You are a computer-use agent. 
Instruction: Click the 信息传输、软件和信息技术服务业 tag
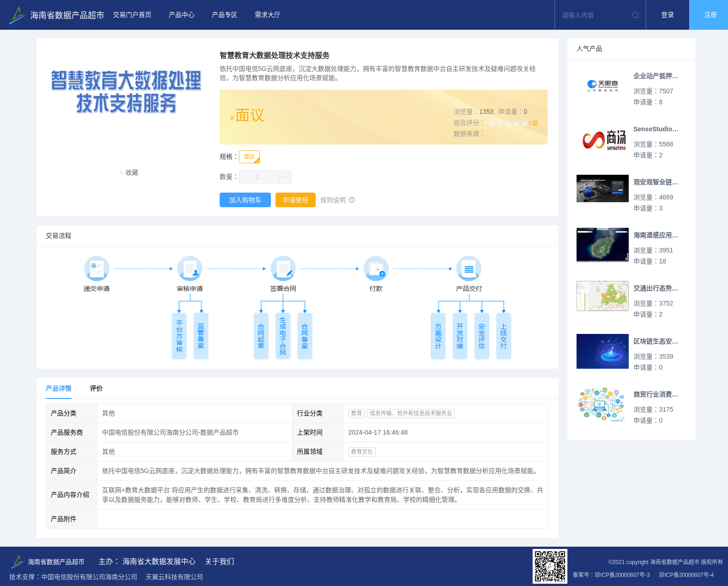click(x=411, y=413)
